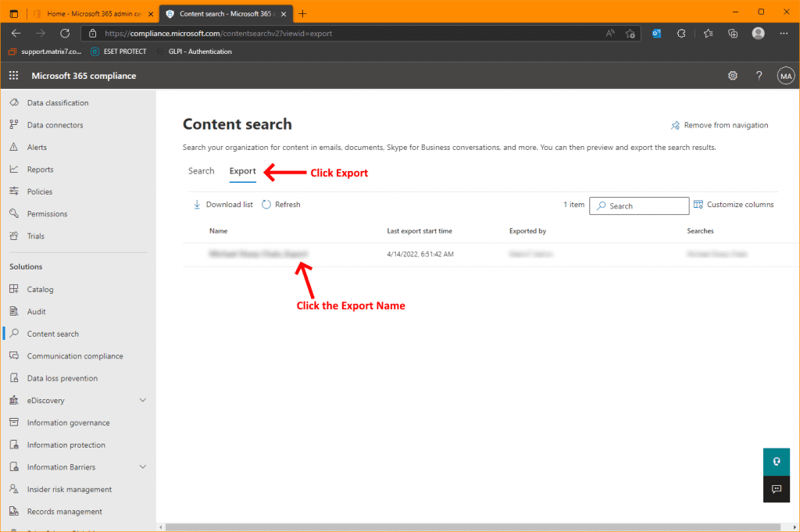Image resolution: width=800 pixels, height=532 pixels.
Task: Click the Refresh button
Action: tap(281, 205)
